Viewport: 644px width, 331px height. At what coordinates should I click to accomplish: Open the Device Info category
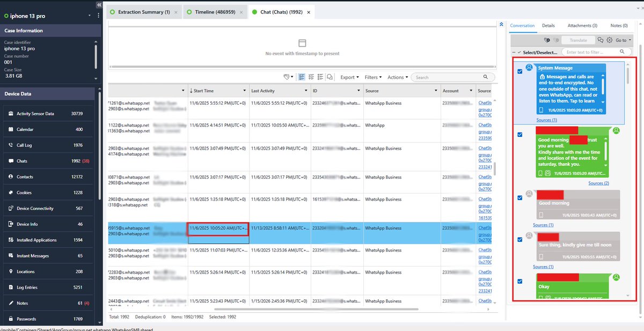(x=47, y=224)
